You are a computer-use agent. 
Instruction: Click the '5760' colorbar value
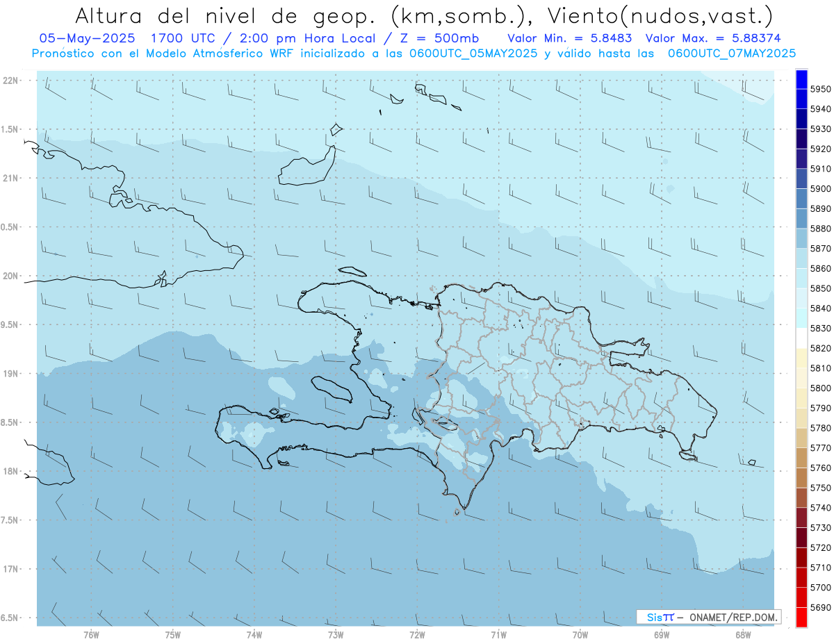(x=821, y=468)
